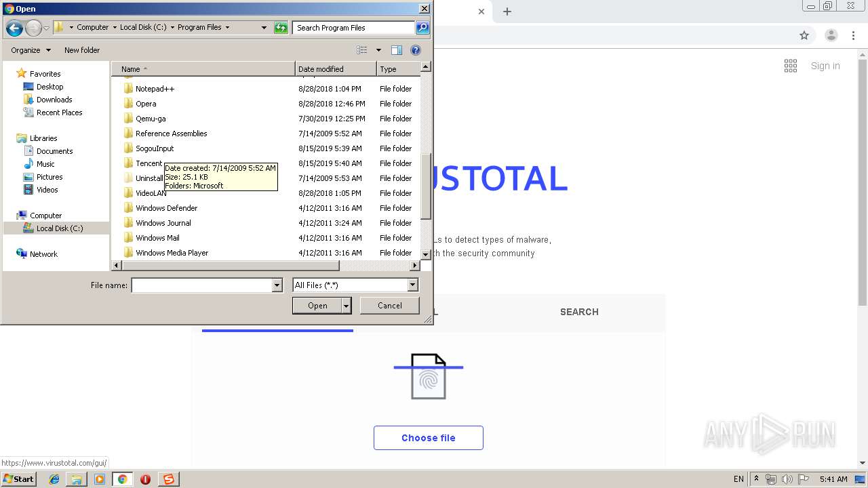868x488 pixels.
Task: Change view with the views icon
Action: click(x=362, y=50)
